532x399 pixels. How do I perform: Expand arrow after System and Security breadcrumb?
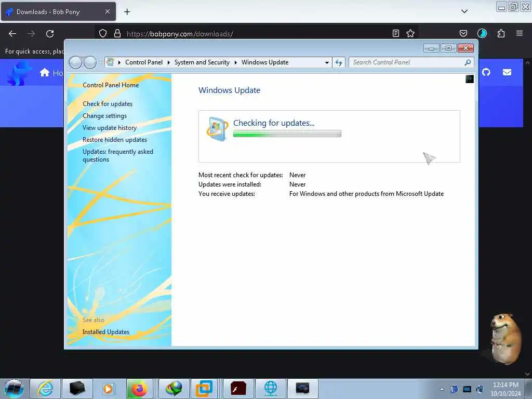[x=235, y=63]
